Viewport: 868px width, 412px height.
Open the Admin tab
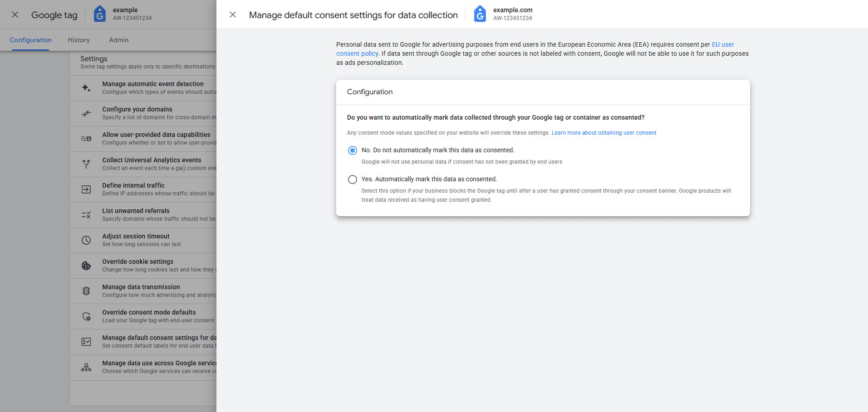click(x=119, y=40)
